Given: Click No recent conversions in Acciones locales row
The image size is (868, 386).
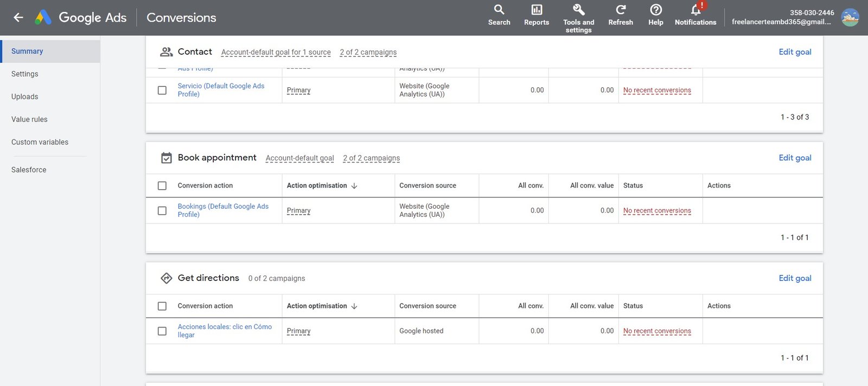Looking at the screenshot, I should click(x=657, y=331).
